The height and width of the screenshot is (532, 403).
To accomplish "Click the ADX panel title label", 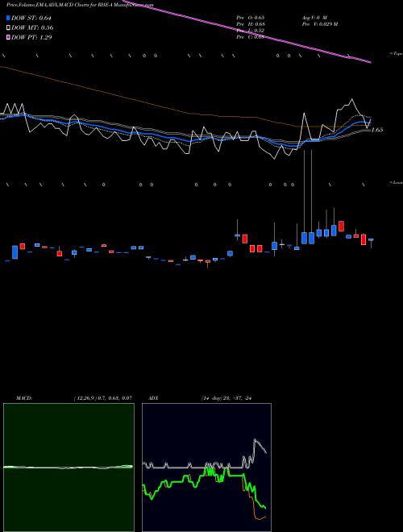I will (x=153, y=398).
